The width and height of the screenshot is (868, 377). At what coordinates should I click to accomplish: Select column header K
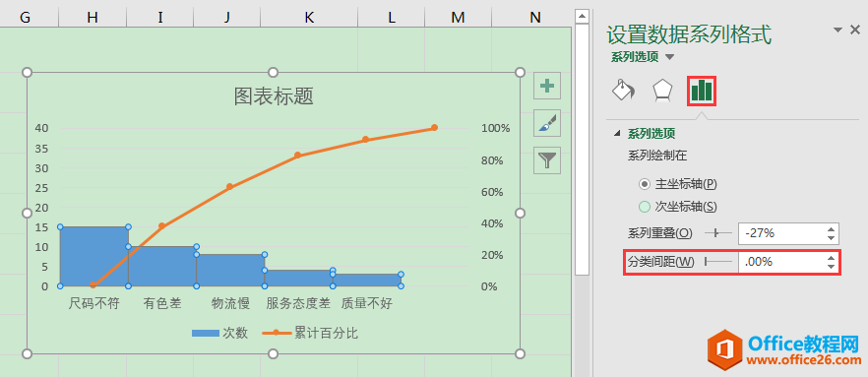(309, 18)
